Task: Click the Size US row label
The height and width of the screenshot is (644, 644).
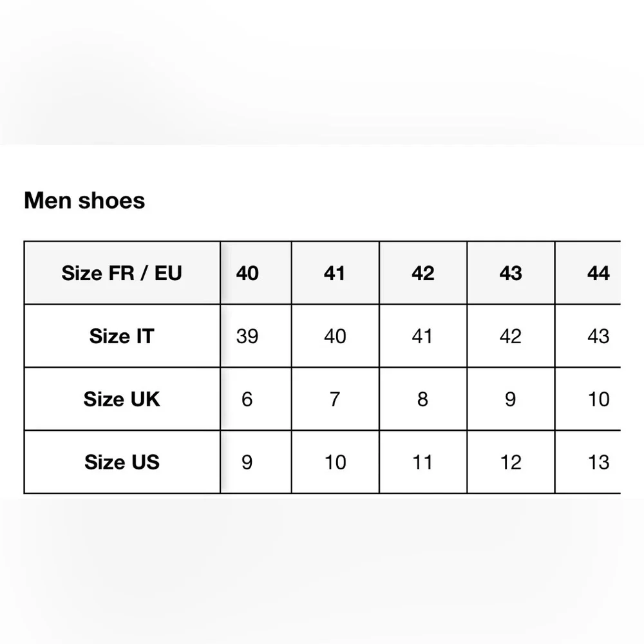Action: (x=122, y=462)
